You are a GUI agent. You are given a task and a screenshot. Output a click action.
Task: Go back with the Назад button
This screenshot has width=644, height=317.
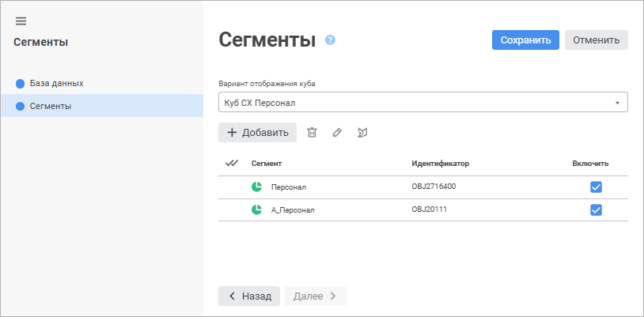[x=249, y=296]
